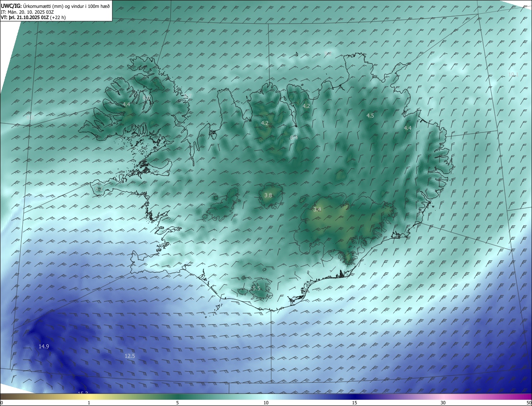Viewport: 532px width, 406px height.
Task: Click the '(+22 h)' forecast offset text
Action: pos(58,17)
